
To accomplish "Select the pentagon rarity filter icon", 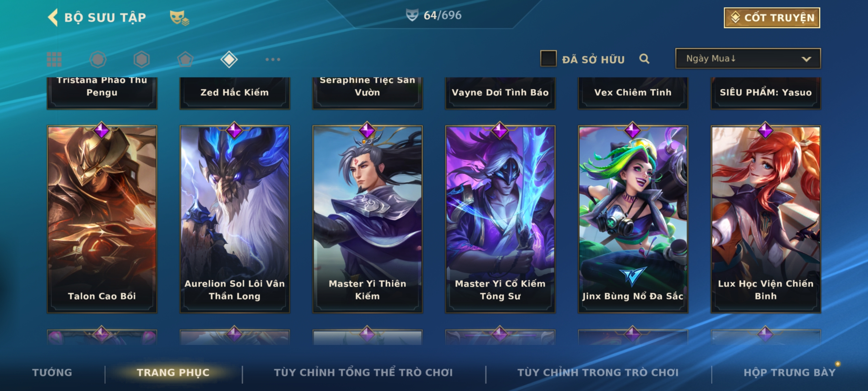I will point(186,59).
